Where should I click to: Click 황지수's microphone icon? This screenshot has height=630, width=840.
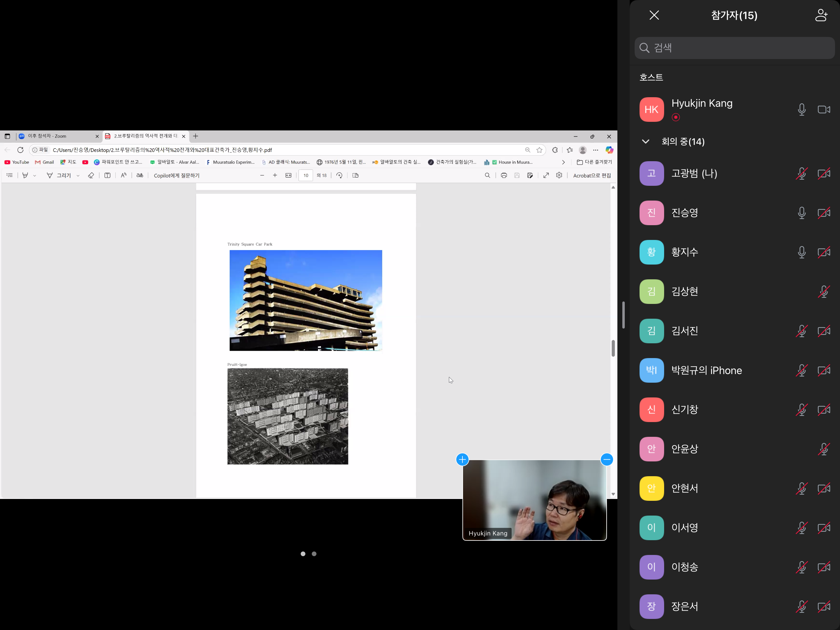tap(802, 252)
